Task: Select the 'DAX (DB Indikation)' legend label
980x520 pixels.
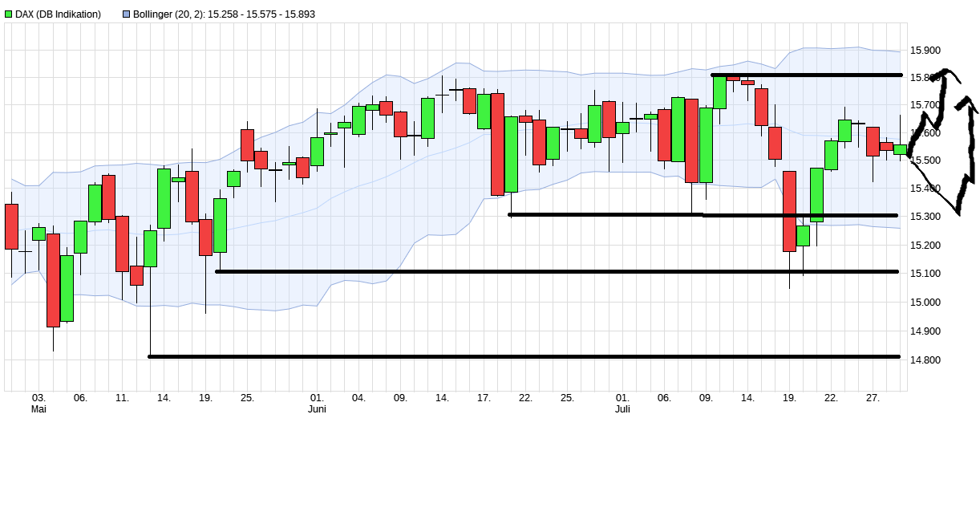Action: [x=59, y=14]
